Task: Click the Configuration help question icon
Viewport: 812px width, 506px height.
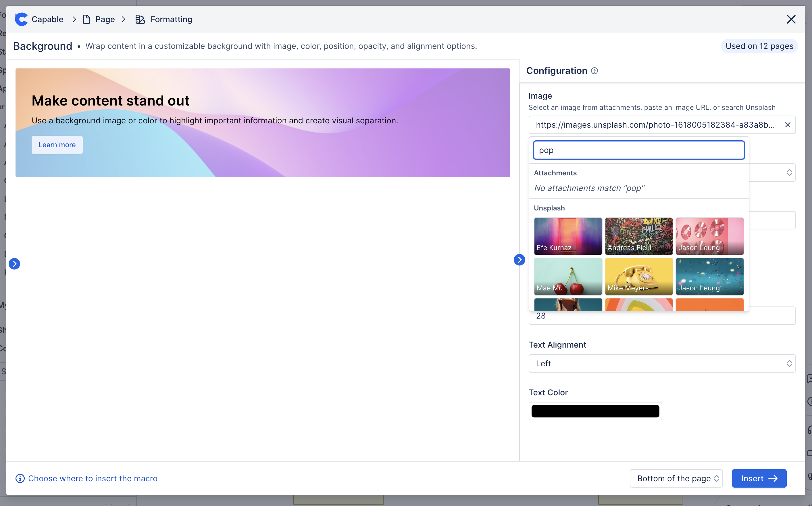Action: (x=594, y=71)
